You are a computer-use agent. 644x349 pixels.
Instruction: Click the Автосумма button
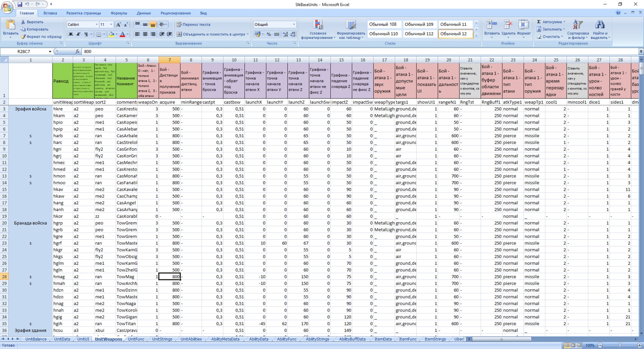point(549,22)
